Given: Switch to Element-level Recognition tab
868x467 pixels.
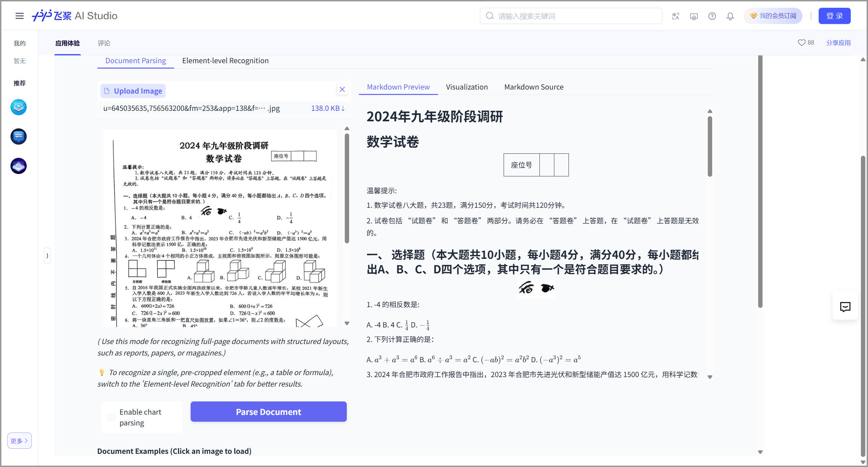Looking at the screenshot, I should [225, 60].
